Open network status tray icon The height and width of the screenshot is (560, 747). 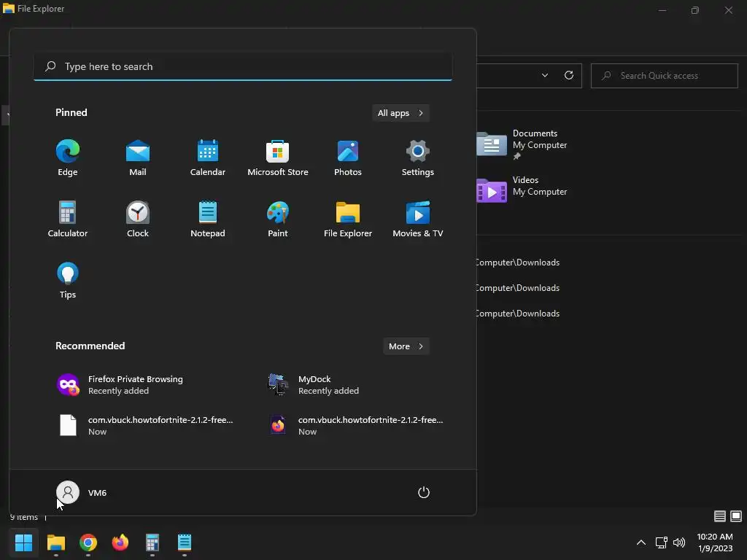coord(661,542)
